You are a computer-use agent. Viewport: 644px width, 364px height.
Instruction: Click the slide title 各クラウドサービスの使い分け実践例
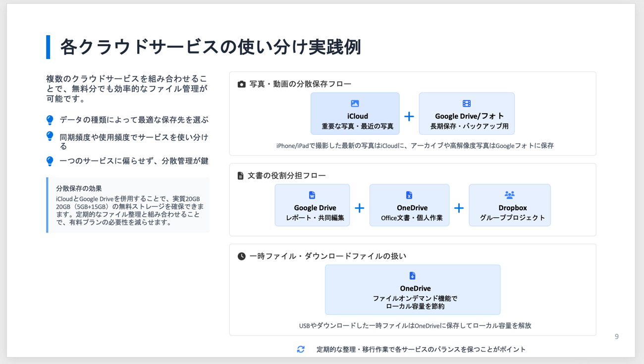[x=210, y=47]
